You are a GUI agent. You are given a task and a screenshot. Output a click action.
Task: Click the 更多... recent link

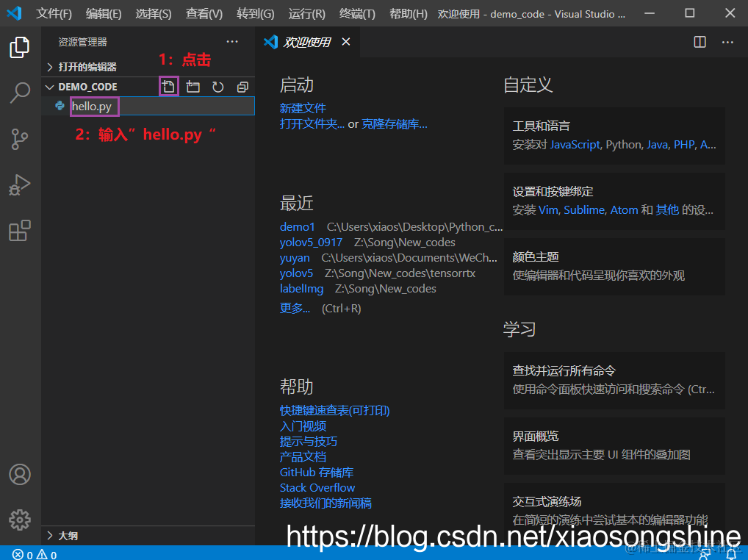click(295, 308)
